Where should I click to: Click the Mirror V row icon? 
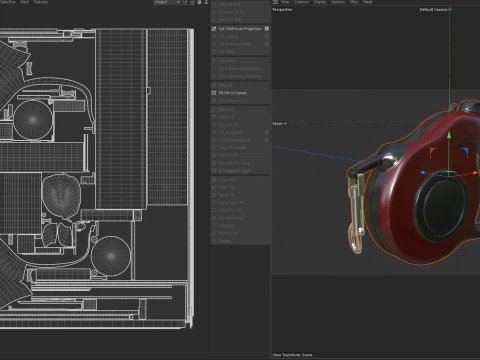click(x=214, y=117)
